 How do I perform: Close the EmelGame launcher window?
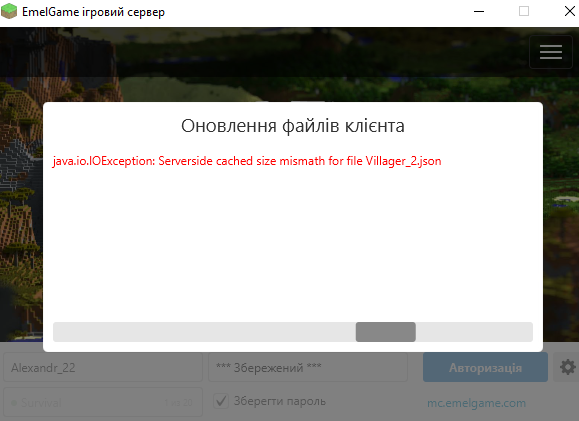(569, 11)
